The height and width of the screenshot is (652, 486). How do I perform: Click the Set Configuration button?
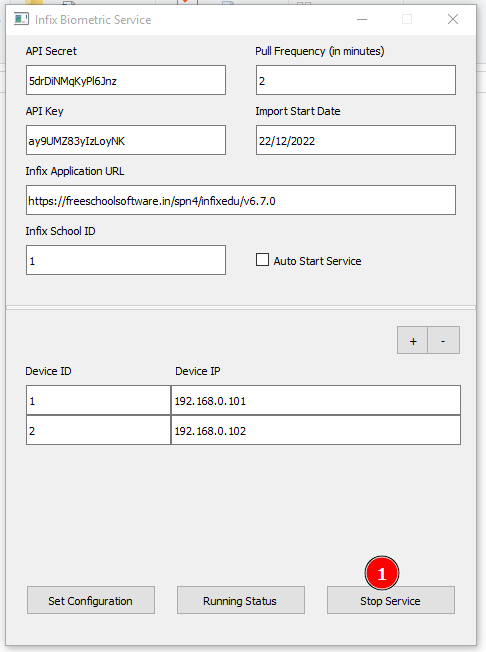pyautogui.click(x=91, y=600)
